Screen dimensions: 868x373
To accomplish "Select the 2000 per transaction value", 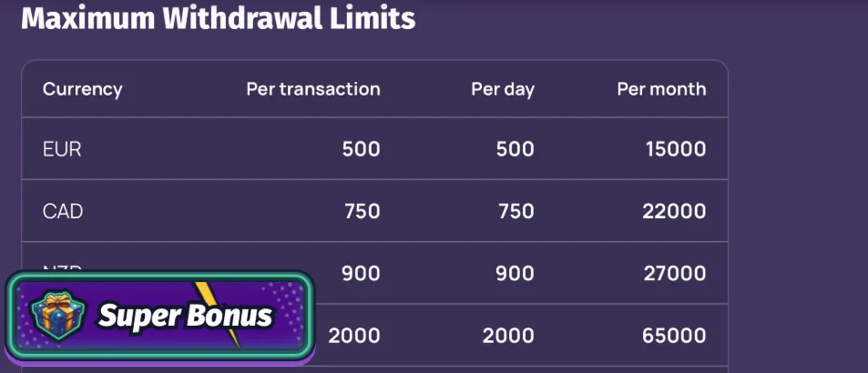I will [354, 335].
